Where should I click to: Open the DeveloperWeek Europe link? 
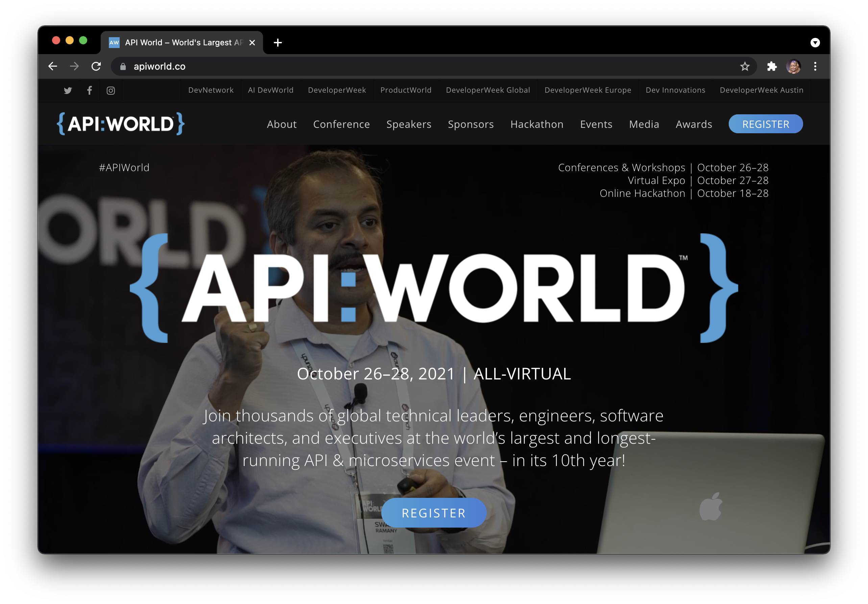(x=587, y=90)
